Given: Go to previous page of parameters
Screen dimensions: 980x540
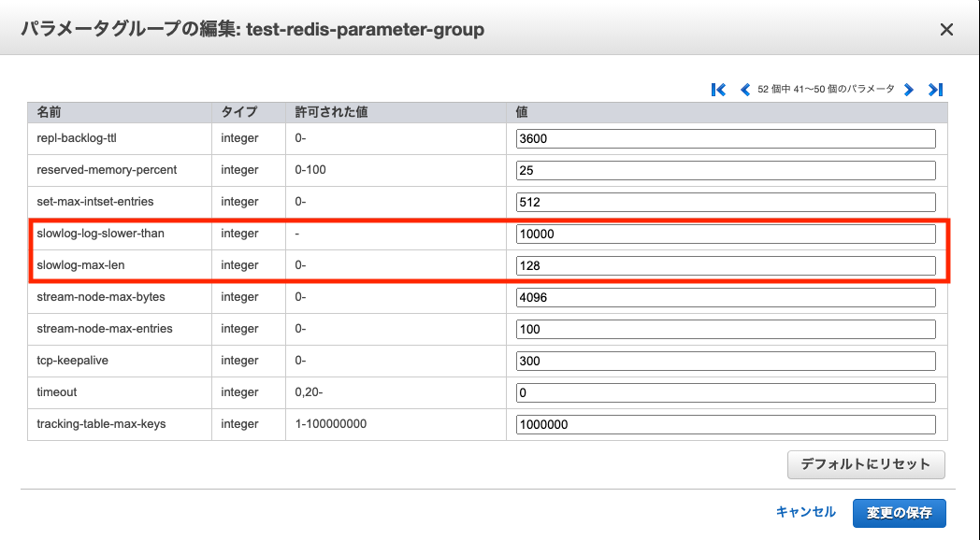Looking at the screenshot, I should pyautogui.click(x=745, y=90).
